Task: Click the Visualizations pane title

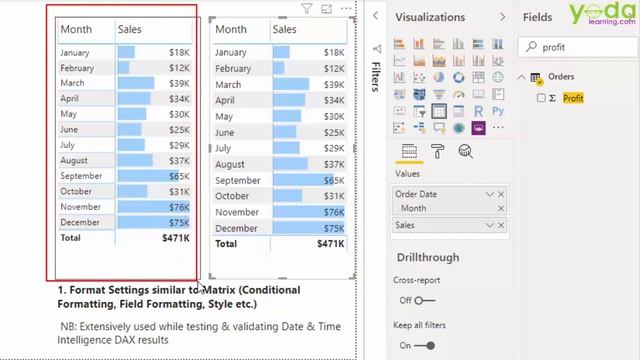Action: [430, 17]
